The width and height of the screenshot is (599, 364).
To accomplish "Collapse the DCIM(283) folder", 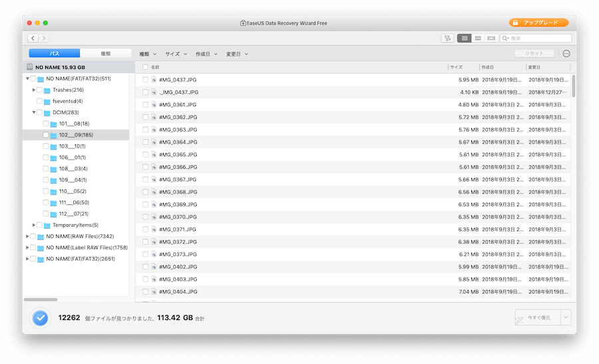I will (34, 112).
